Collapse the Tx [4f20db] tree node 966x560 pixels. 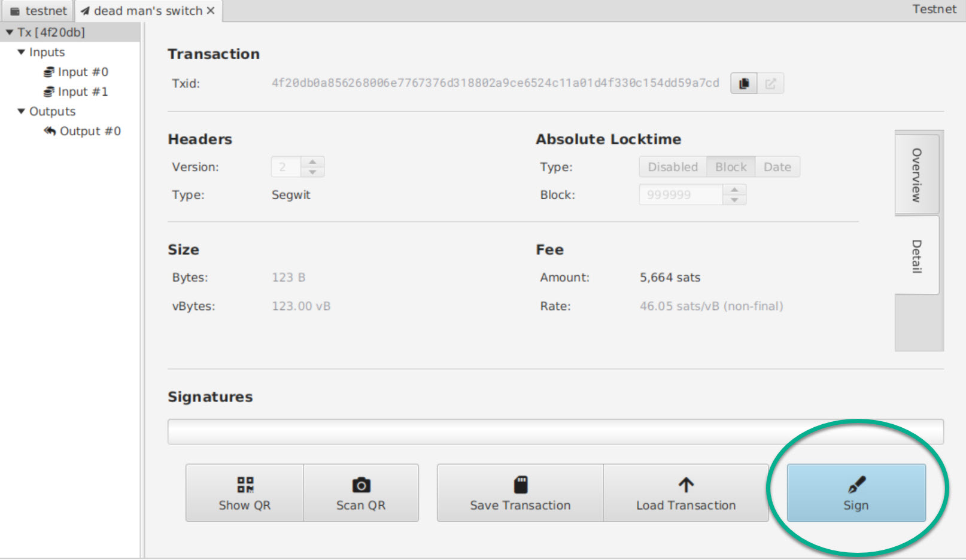pos(10,32)
